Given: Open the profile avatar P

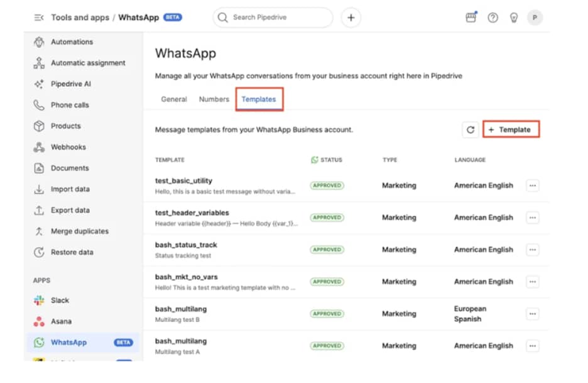Looking at the screenshot, I should [535, 18].
